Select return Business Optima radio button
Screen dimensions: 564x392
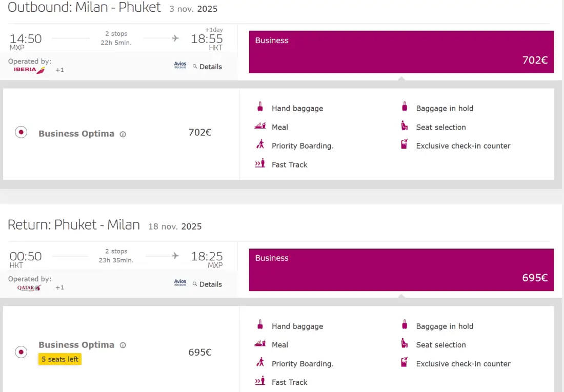click(21, 352)
